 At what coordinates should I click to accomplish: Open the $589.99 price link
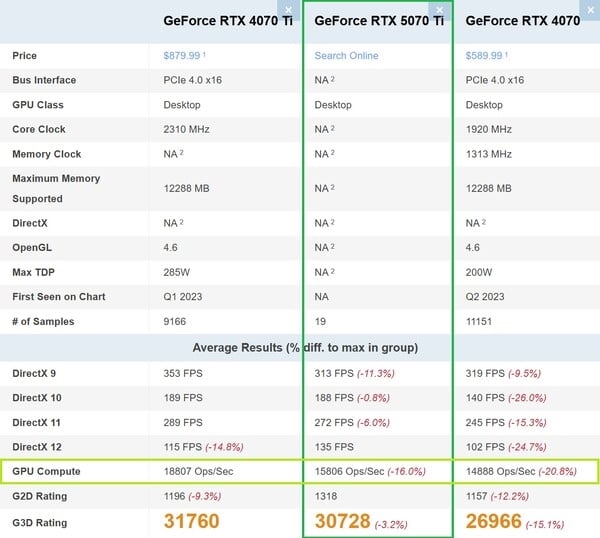pyautogui.click(x=485, y=56)
